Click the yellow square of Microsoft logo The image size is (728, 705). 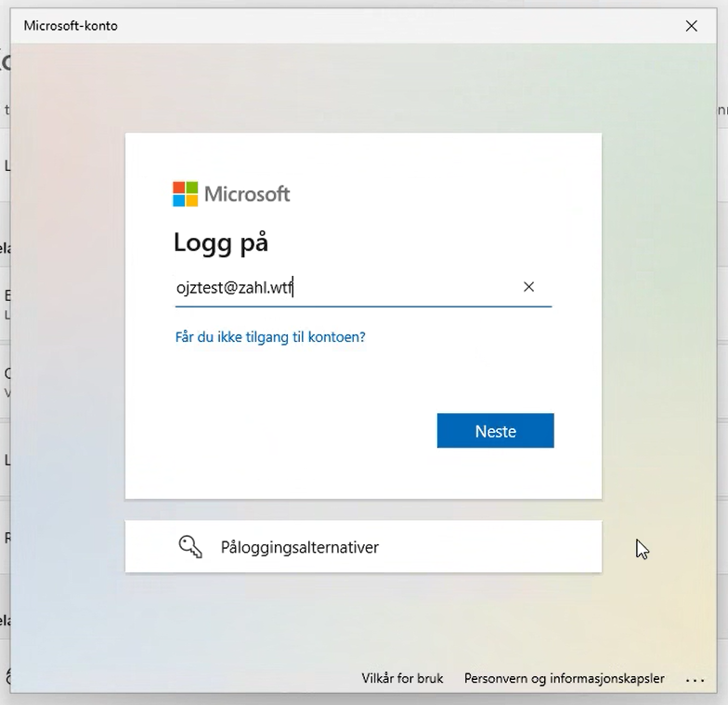[x=191, y=201]
